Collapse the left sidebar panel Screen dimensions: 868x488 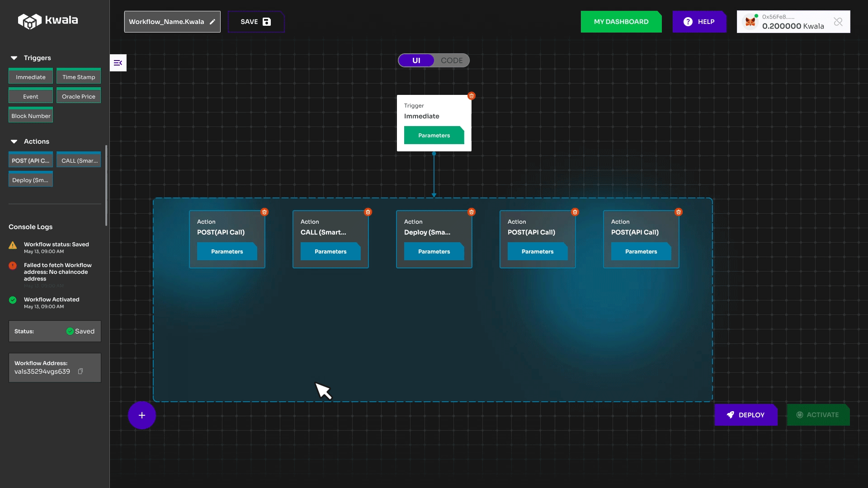click(x=118, y=63)
